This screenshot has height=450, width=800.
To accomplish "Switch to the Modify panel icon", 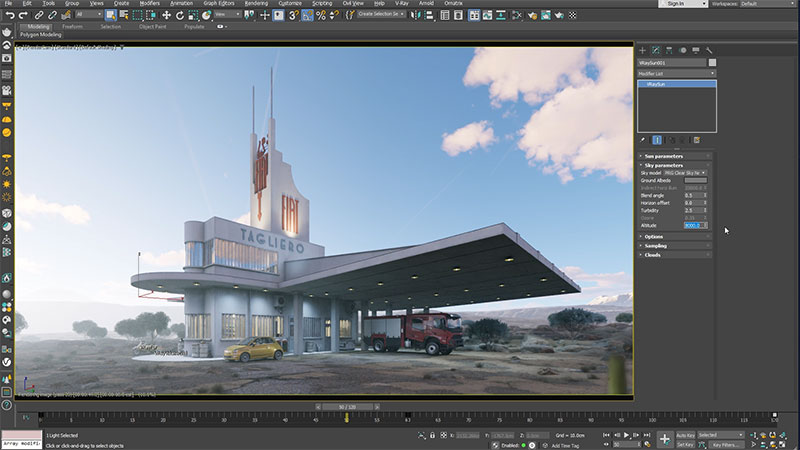I will pos(656,49).
